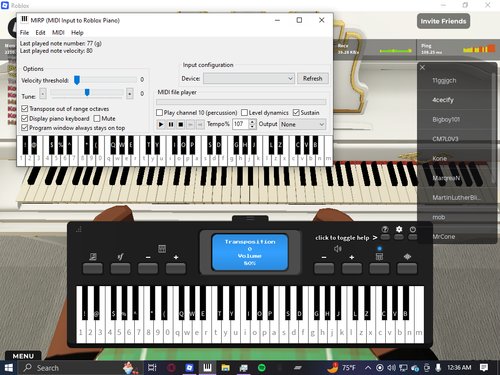Image resolution: width=500 pixels, height=375 pixels.
Task: Click the Tune plus button
Action: tap(130, 94)
